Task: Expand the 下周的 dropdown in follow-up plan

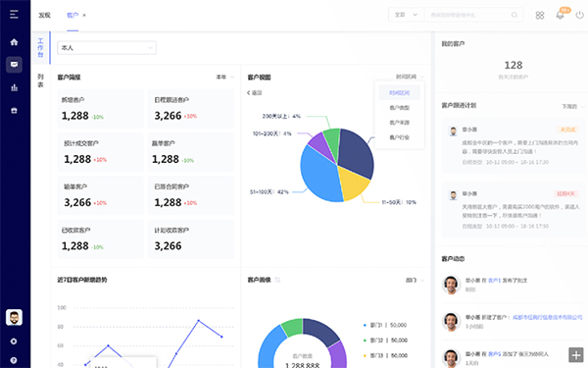Action: coord(573,106)
